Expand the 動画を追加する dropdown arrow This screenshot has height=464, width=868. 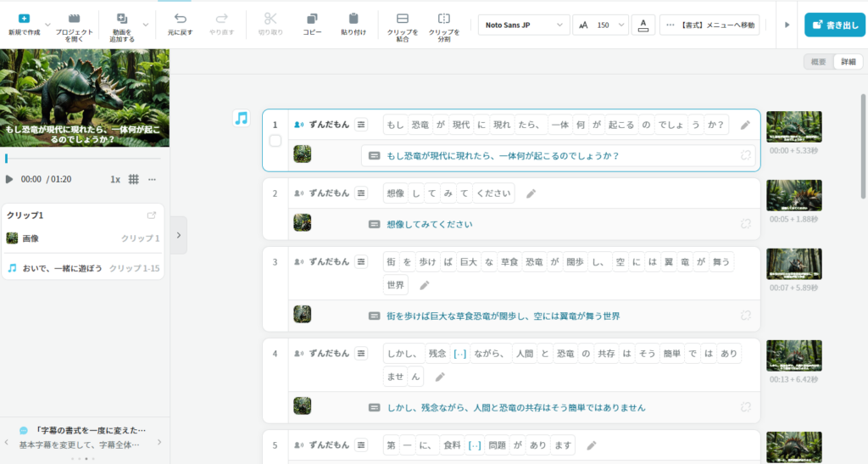(x=146, y=25)
